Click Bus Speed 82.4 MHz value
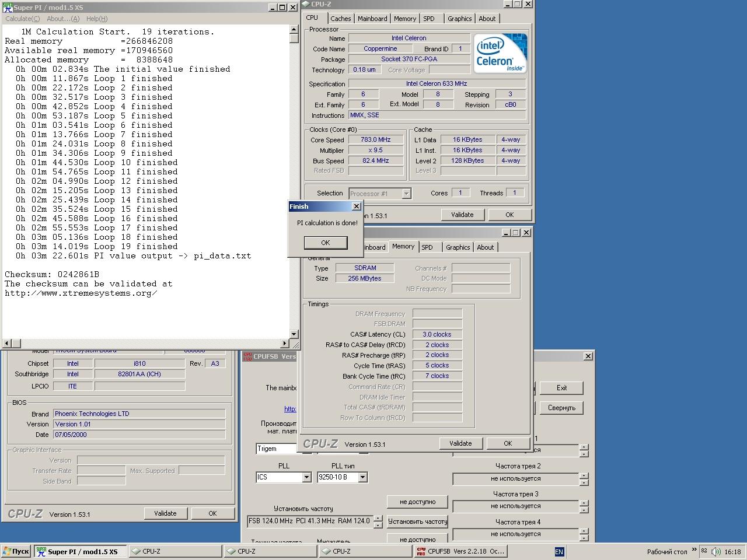This screenshot has width=747, height=560. coord(376,161)
